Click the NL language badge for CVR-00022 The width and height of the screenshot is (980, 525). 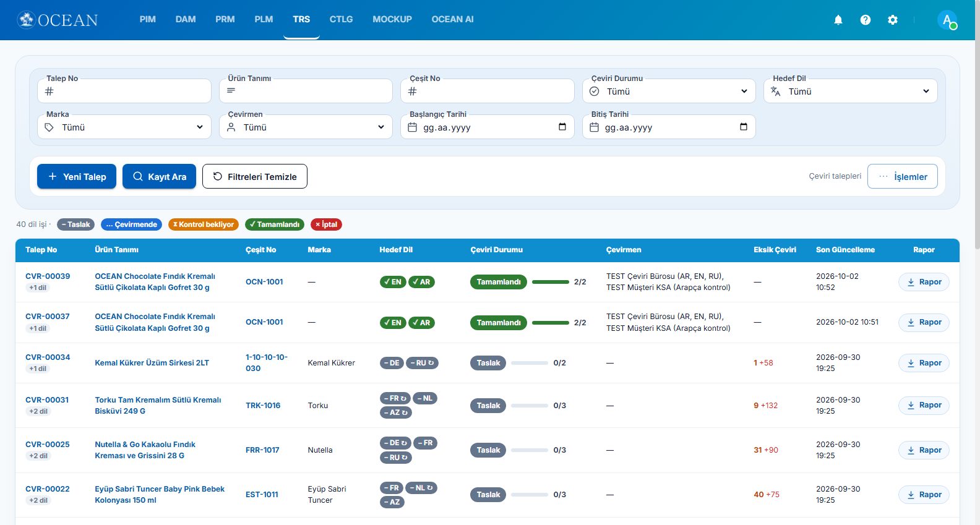(x=421, y=488)
